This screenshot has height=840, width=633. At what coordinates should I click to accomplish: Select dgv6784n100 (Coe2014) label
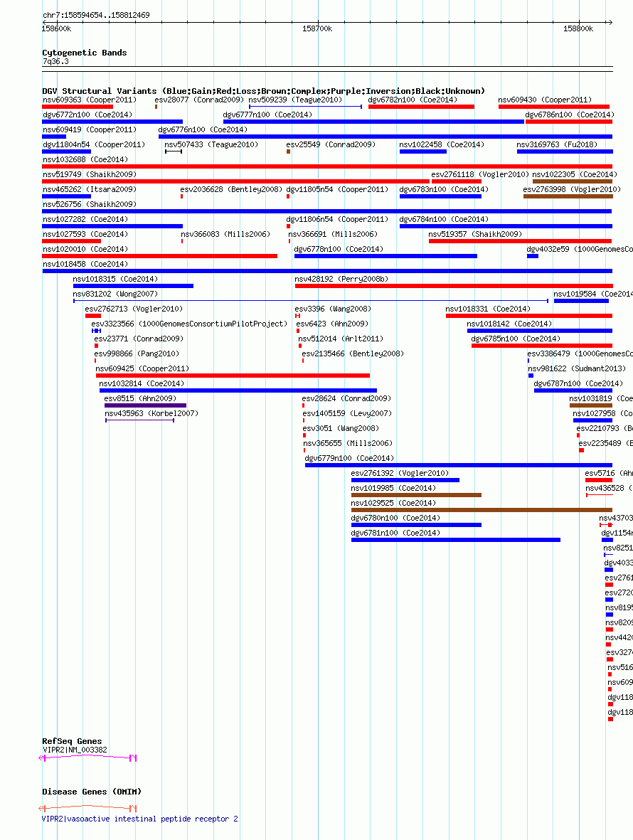(444, 220)
